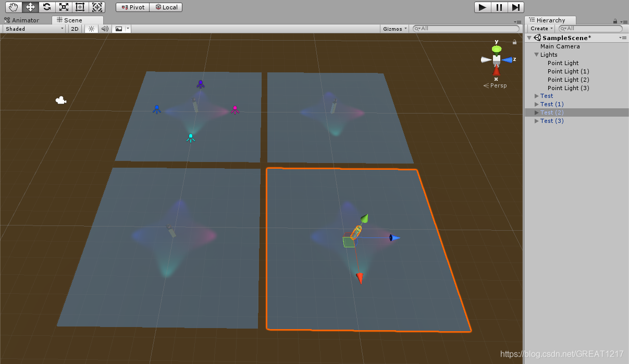Click the orientation gizmo center cube
Viewport: 629px width, 364px height.
(497, 59)
